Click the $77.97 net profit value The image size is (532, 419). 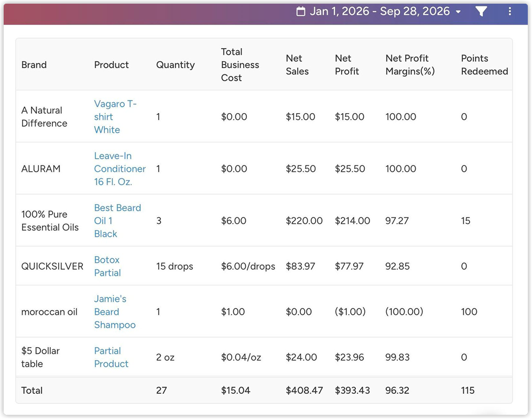click(x=349, y=266)
